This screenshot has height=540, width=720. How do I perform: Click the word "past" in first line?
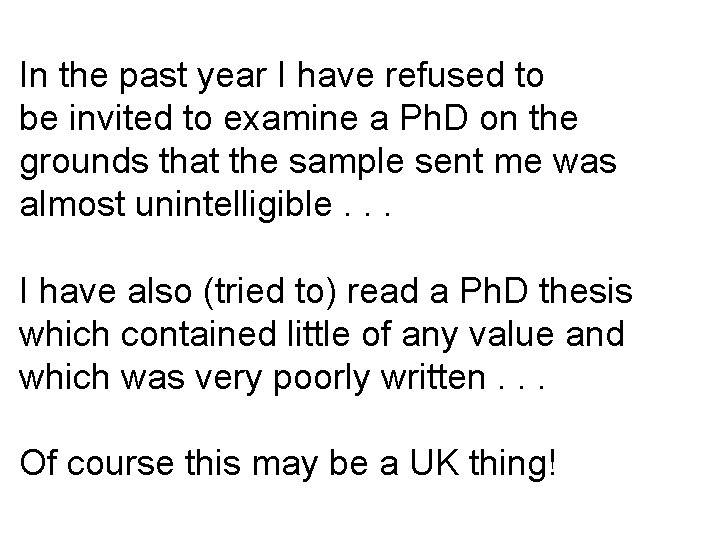tap(153, 77)
